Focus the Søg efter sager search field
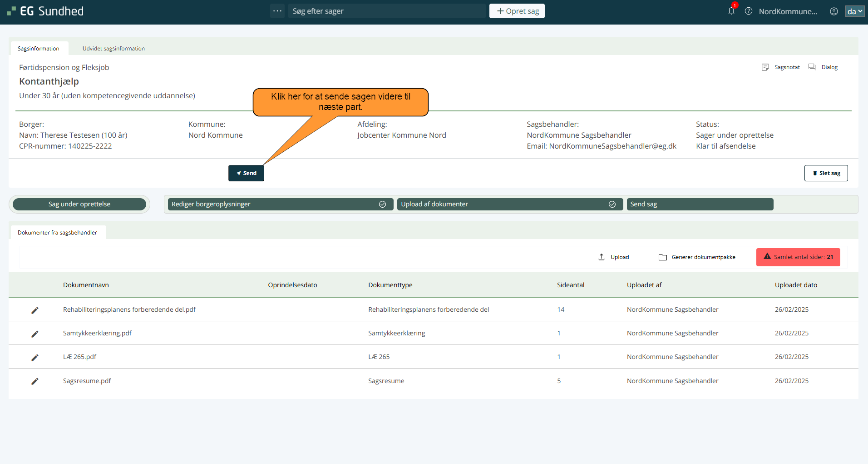The image size is (868, 464). [386, 11]
